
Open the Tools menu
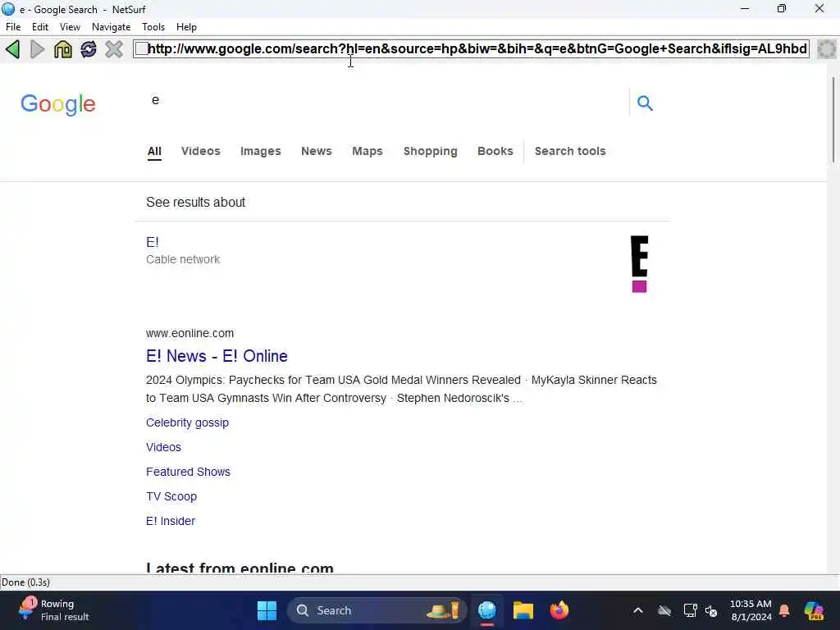click(153, 27)
